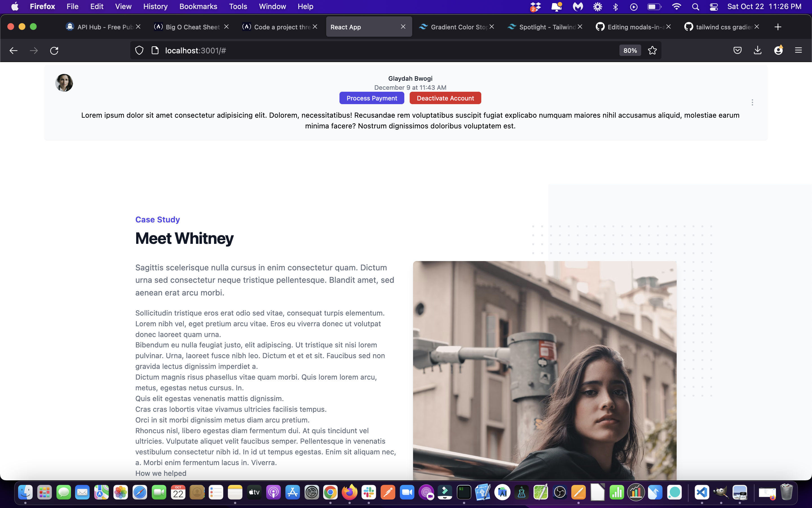Open the Firefox hamburger application menu
Viewport: 812px width, 508px height.
pyautogui.click(x=798, y=51)
